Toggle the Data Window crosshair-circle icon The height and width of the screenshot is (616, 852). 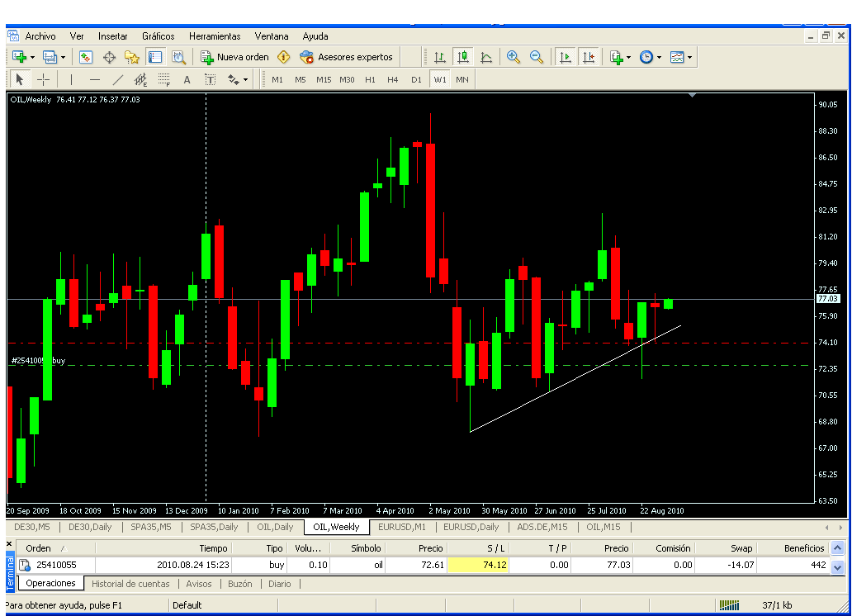(109, 57)
